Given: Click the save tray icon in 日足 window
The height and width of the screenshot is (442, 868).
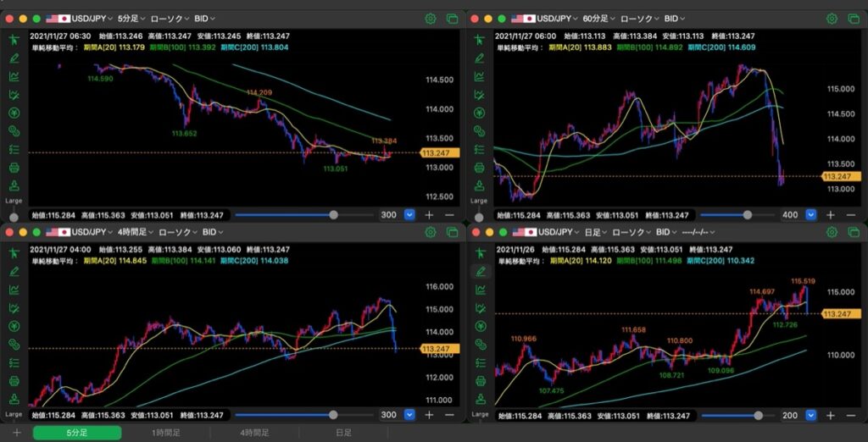Looking at the screenshot, I should [x=480, y=398].
